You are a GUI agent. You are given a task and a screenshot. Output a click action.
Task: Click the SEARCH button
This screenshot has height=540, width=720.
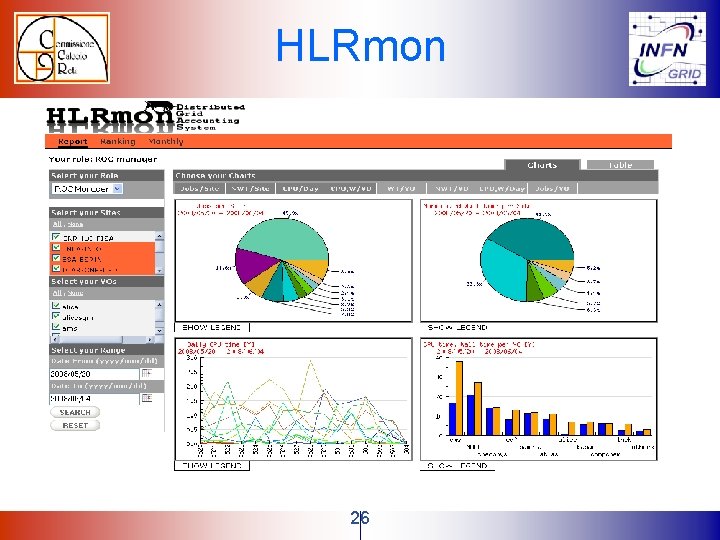75,412
